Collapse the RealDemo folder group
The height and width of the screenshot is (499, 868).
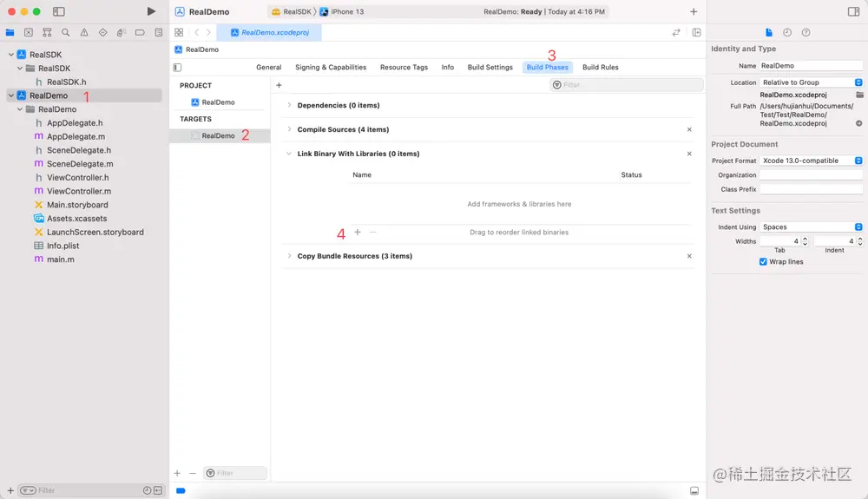20,109
